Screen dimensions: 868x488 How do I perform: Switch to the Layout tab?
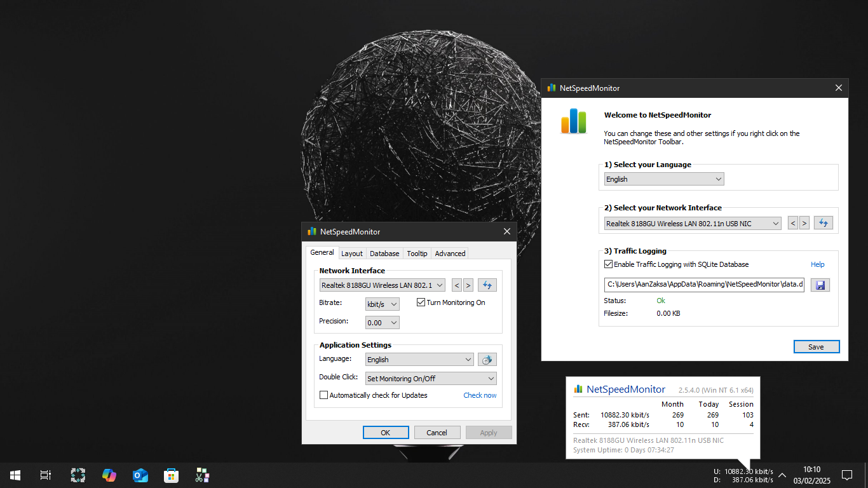point(352,254)
